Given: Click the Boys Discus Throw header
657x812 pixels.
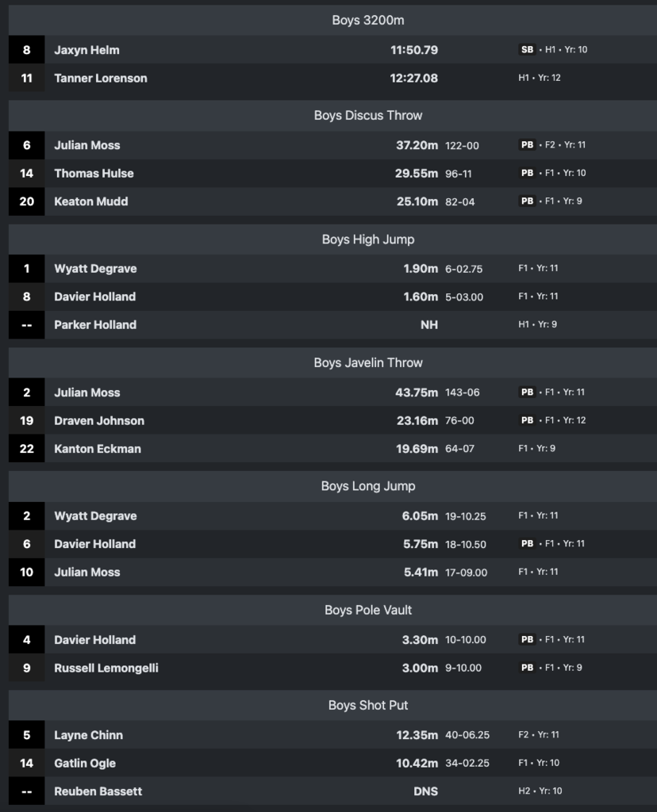Looking at the screenshot, I should coord(367,116).
